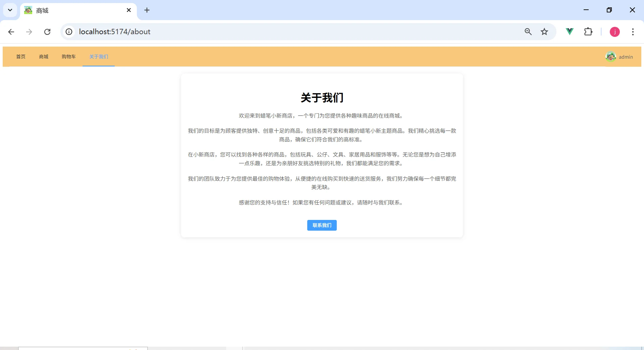Viewport: 644px width, 350px height.
Task: Click the paragraph starting 感谢您的支持与信任
Action: [x=322, y=202]
